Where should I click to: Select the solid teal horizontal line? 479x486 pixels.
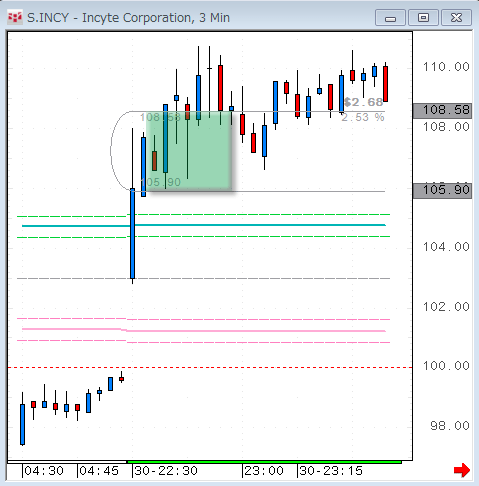click(x=203, y=226)
